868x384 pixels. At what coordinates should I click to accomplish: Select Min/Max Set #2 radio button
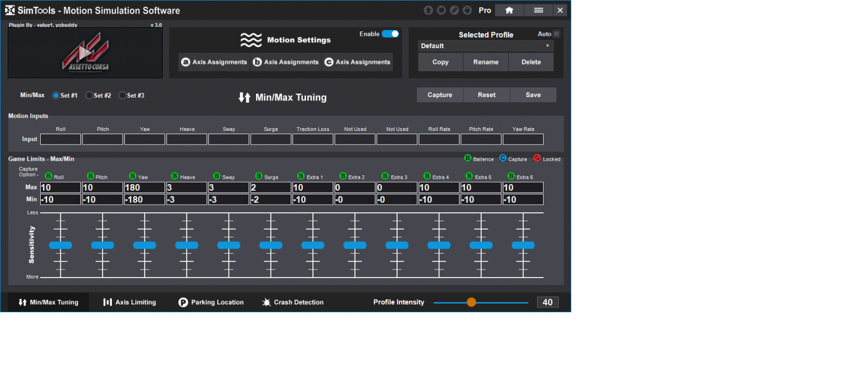[89, 96]
